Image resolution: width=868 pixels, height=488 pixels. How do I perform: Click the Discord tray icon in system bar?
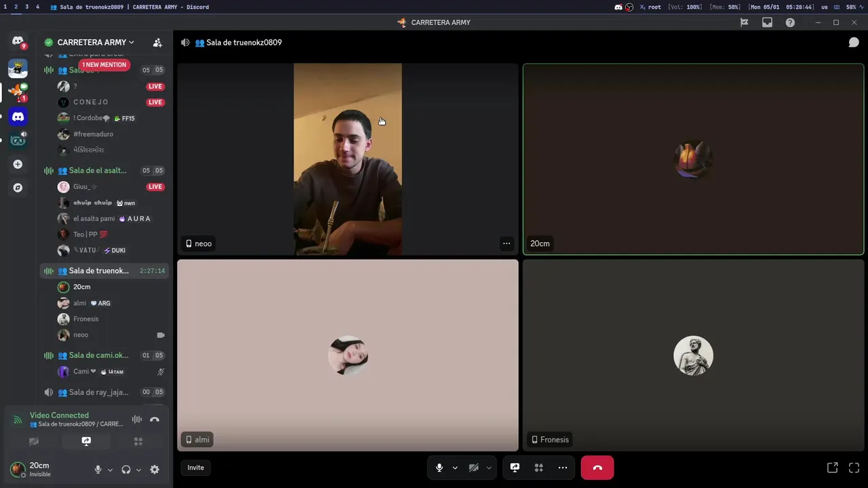coord(618,7)
